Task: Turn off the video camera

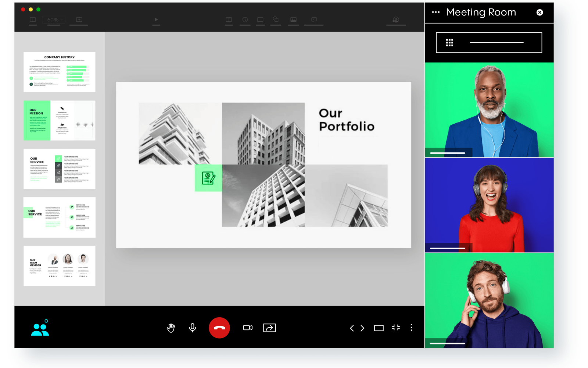Action: [248, 328]
